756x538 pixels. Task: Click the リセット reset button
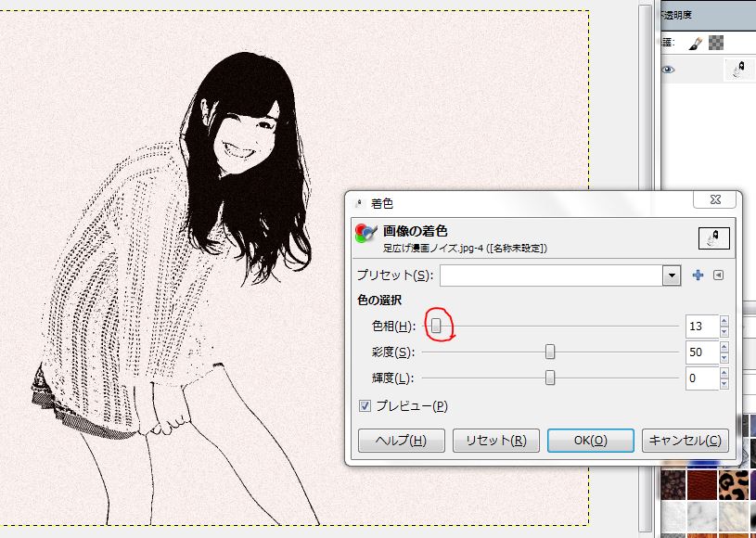[x=495, y=441]
